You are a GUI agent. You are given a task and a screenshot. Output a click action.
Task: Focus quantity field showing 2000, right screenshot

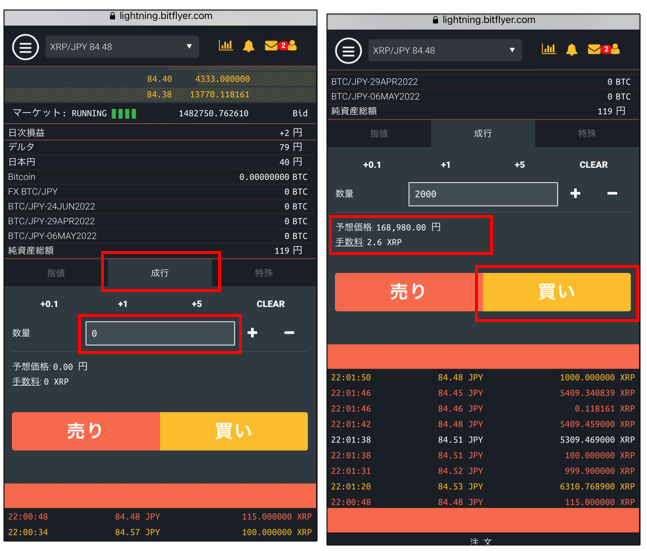click(483, 194)
